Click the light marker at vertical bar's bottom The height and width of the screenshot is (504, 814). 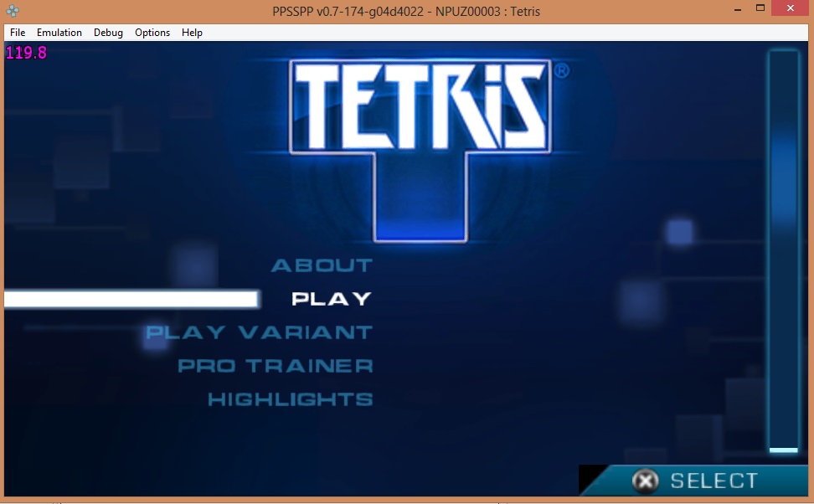pyautogui.click(x=784, y=450)
